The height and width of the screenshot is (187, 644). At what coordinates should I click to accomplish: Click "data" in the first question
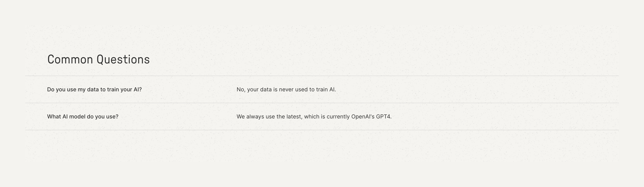[93, 90]
